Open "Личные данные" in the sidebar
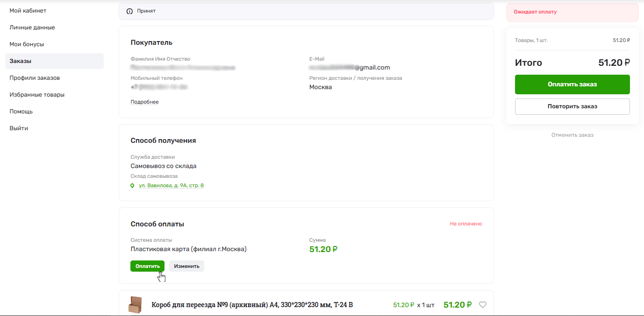Screen dimensions: 644x316 pos(32,27)
